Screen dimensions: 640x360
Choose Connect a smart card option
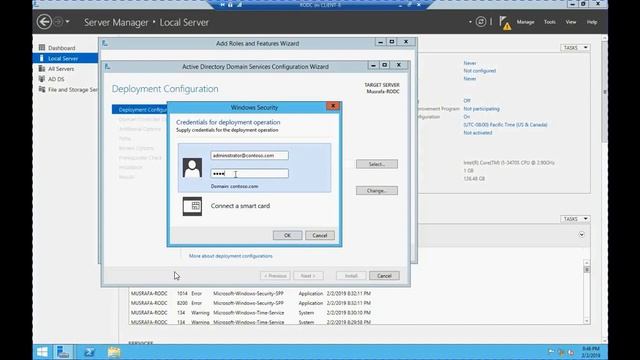[x=240, y=206]
